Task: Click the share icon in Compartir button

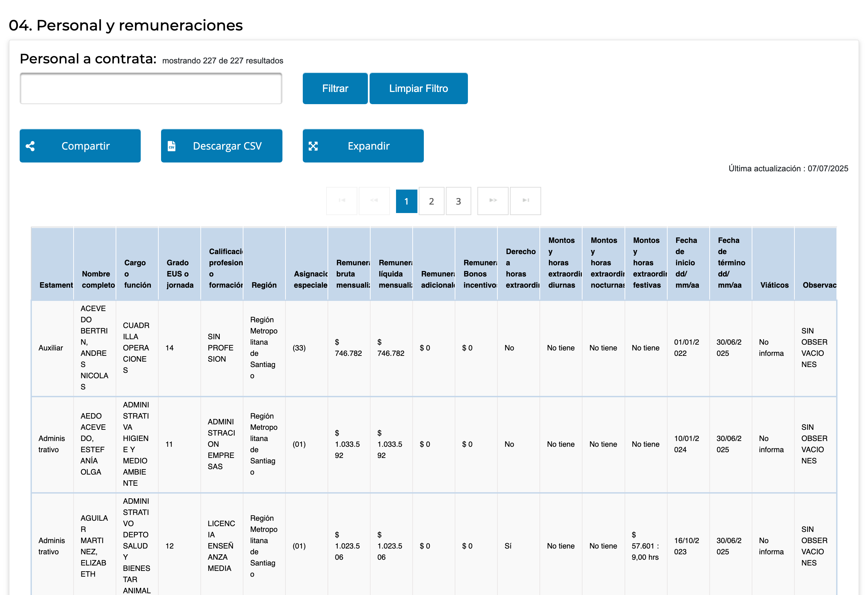Action: [30, 146]
